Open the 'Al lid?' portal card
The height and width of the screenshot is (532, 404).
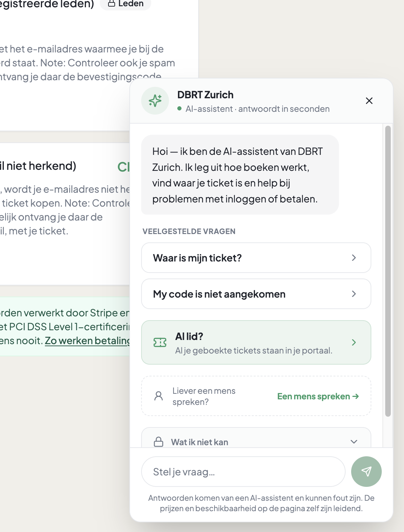tap(256, 342)
